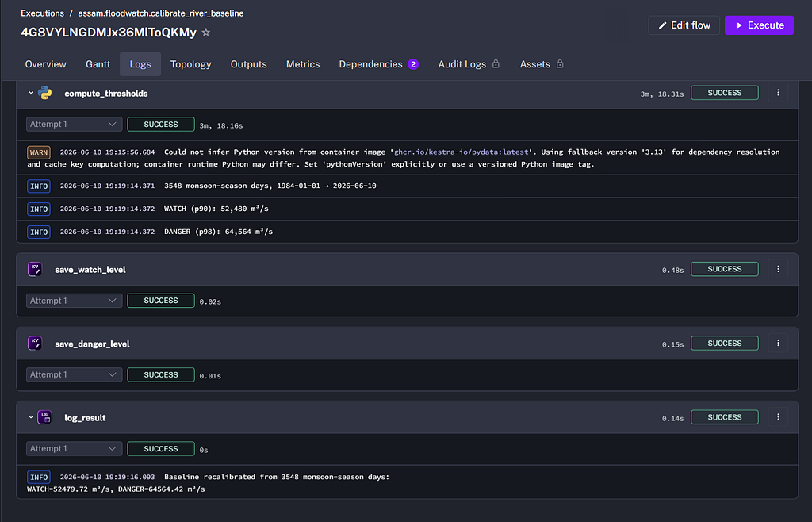This screenshot has width=812, height=522.
Task: Collapse the compute_thresholds task logs
Action: [x=31, y=93]
